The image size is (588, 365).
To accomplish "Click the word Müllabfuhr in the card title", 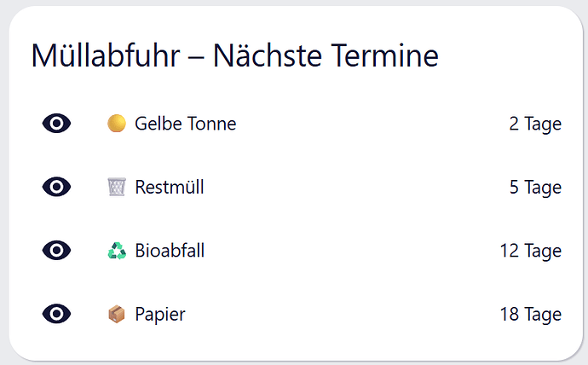I will pos(106,55).
